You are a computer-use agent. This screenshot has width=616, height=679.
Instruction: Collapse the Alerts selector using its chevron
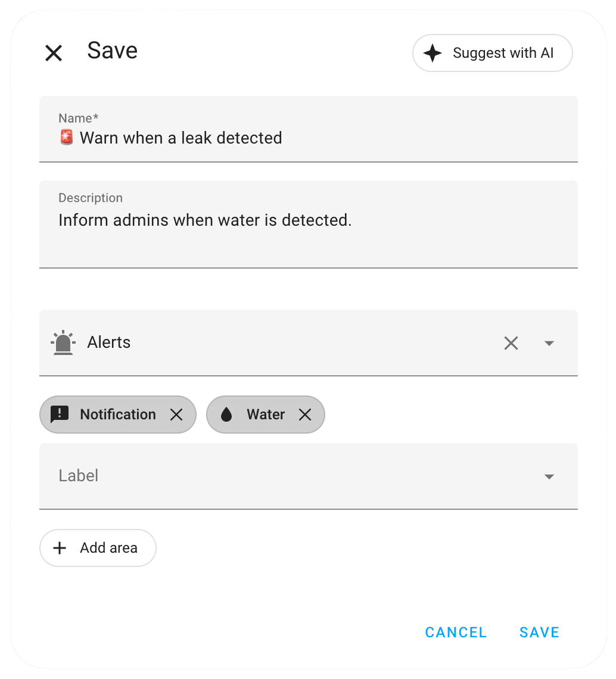pyautogui.click(x=549, y=343)
